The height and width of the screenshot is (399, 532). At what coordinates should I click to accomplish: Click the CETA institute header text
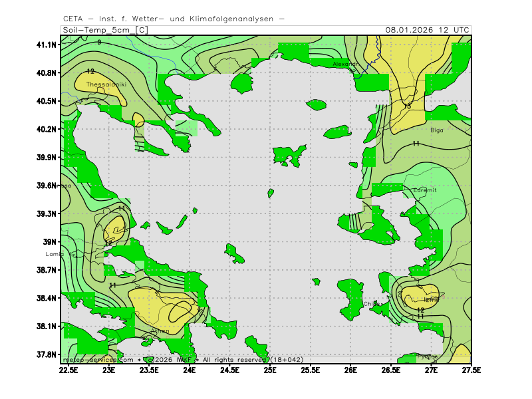pos(173,19)
